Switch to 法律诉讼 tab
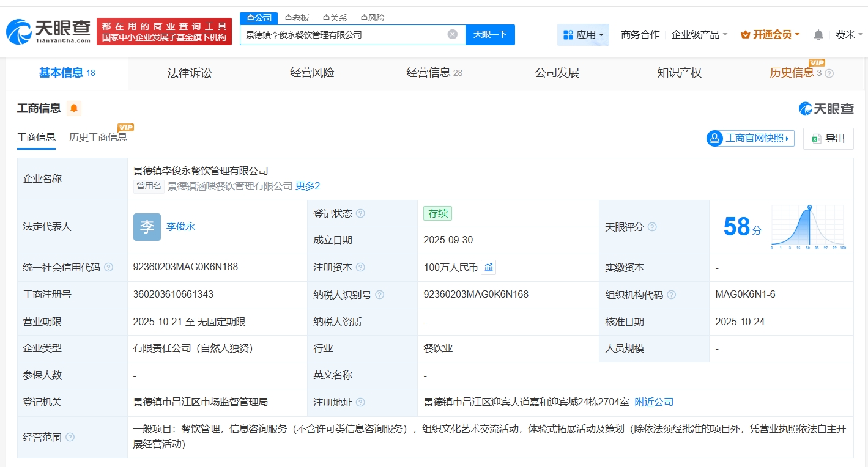Image resolution: width=868 pixels, height=467 pixels. (190, 73)
